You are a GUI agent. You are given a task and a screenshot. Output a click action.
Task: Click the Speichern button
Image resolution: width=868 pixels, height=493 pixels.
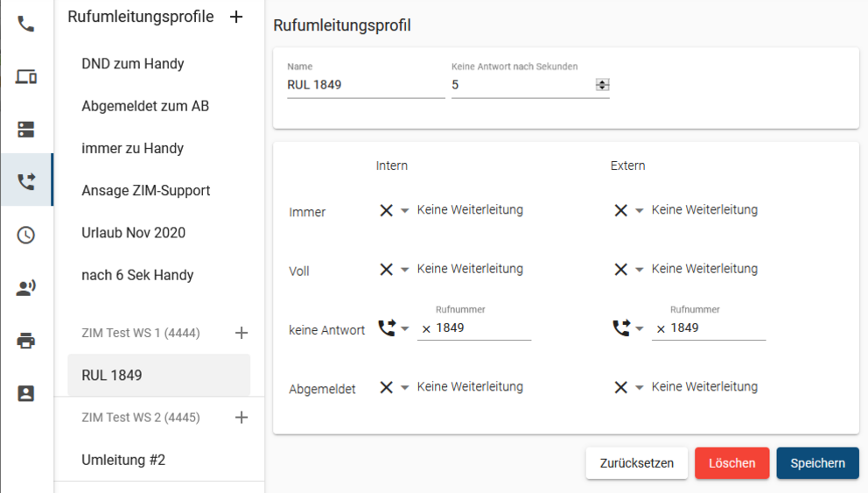817,463
